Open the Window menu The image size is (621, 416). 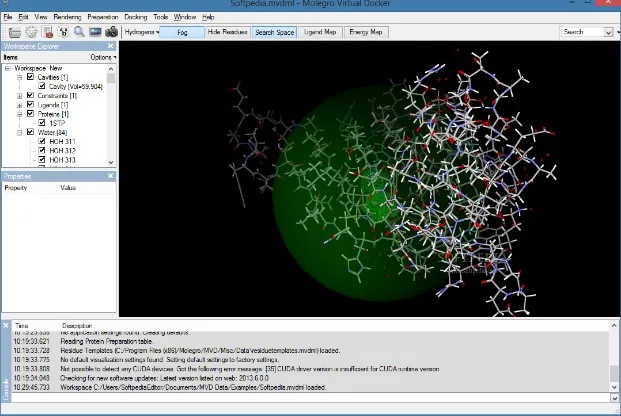pyautogui.click(x=185, y=17)
